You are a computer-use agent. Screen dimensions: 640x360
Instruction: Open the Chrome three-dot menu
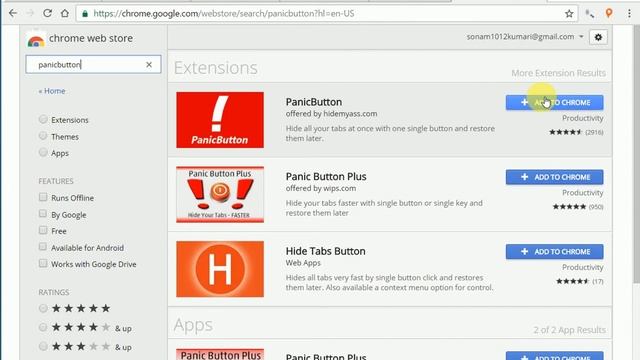tap(629, 13)
